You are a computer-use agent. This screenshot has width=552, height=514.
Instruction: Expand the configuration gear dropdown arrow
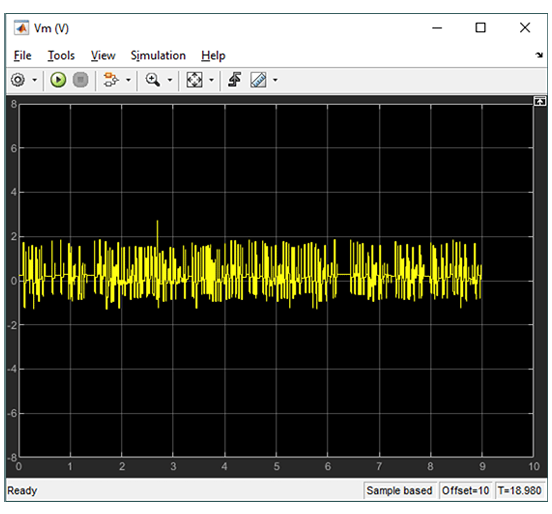click(34, 80)
